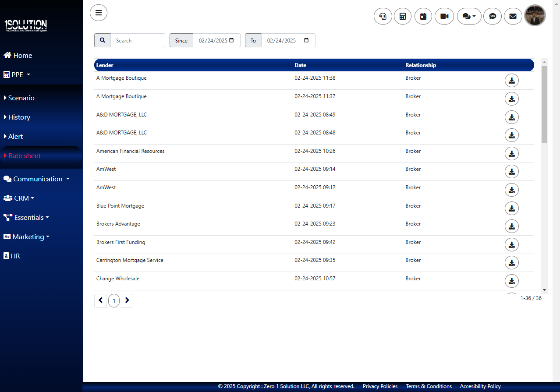Click the Search input field
Screen dimensions: 560x392
138,40
